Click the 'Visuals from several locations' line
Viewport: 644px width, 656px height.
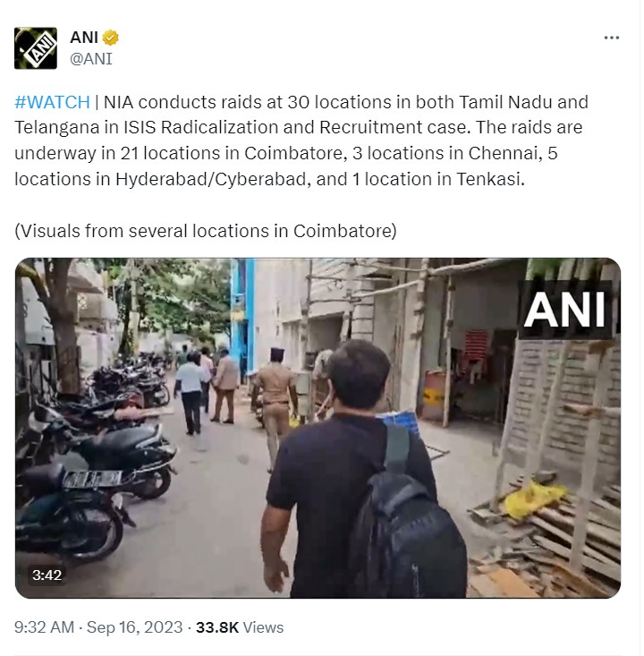point(206,231)
